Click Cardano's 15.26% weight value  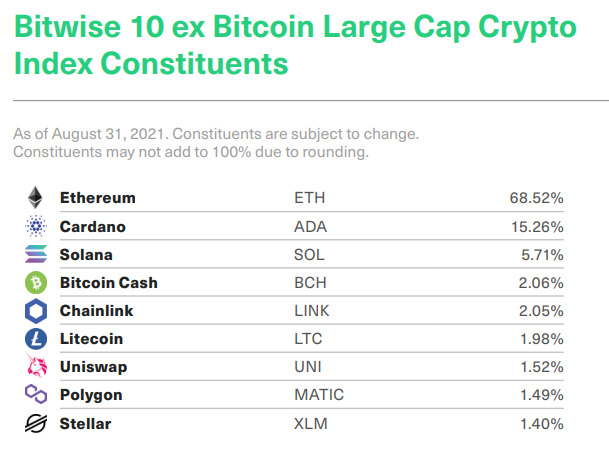(x=536, y=226)
